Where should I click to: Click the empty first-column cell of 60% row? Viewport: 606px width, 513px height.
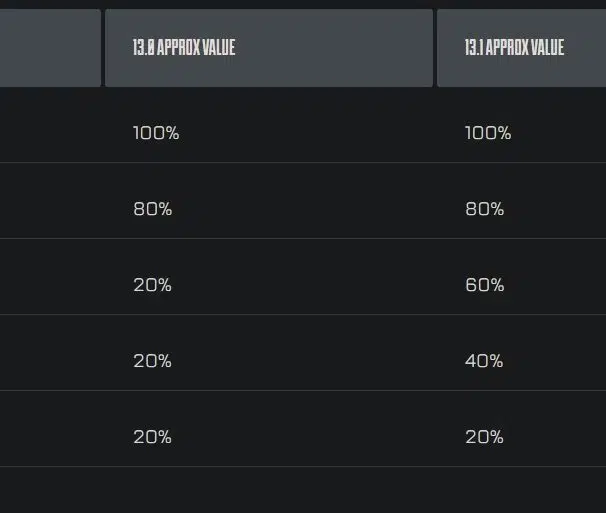click(x=52, y=276)
